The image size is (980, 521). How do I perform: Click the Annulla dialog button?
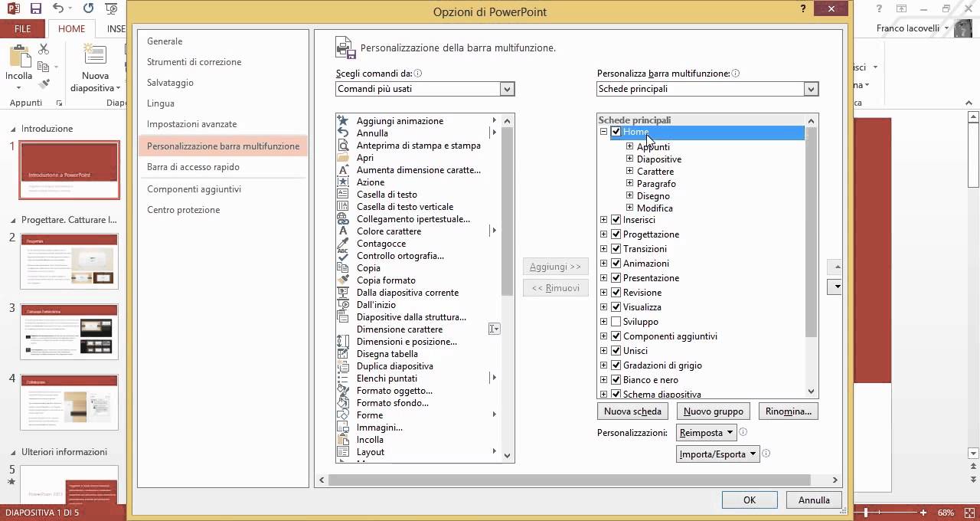point(814,500)
